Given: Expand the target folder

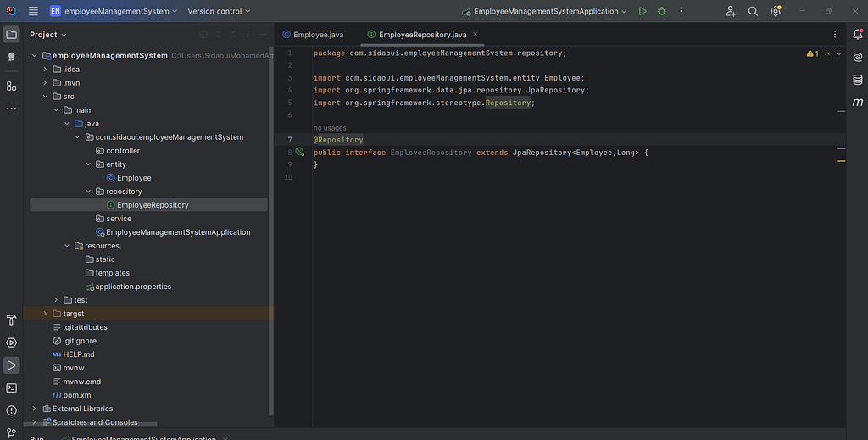Looking at the screenshot, I should tap(45, 314).
